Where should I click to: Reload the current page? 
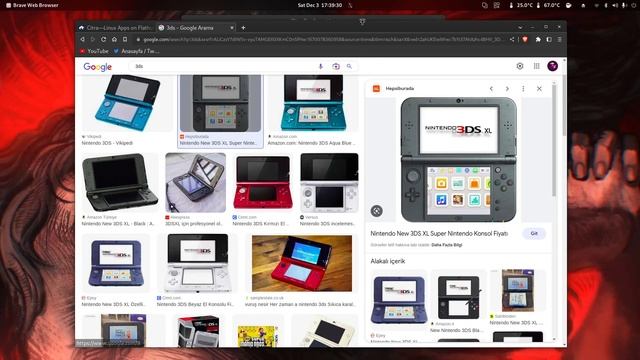pyautogui.click(x=103, y=40)
